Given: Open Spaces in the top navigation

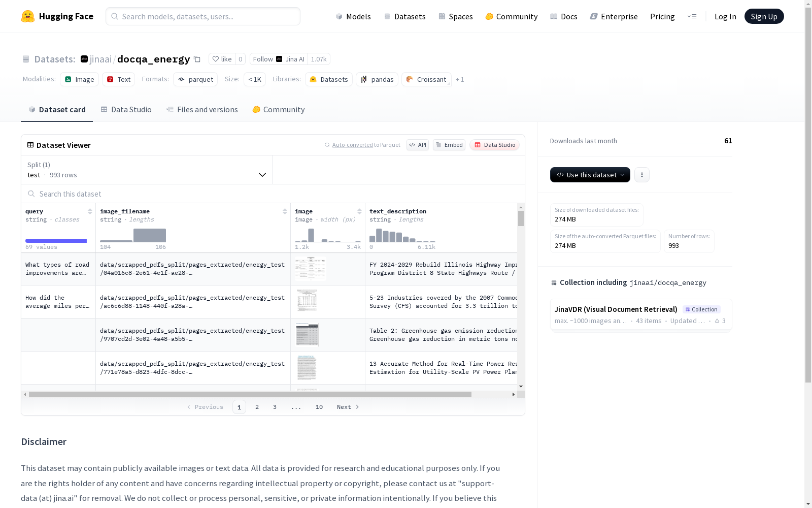Looking at the screenshot, I should tap(456, 16).
